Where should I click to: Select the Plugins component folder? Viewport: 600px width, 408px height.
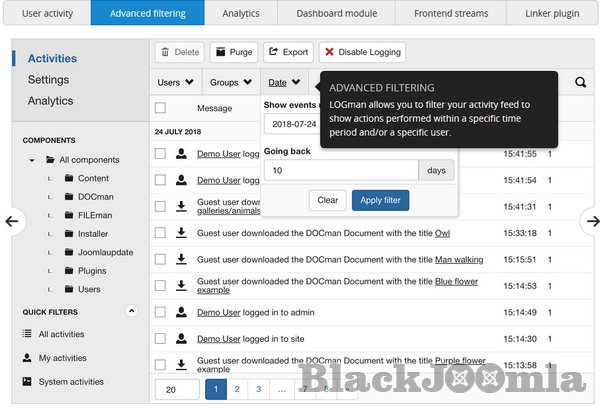[91, 270]
